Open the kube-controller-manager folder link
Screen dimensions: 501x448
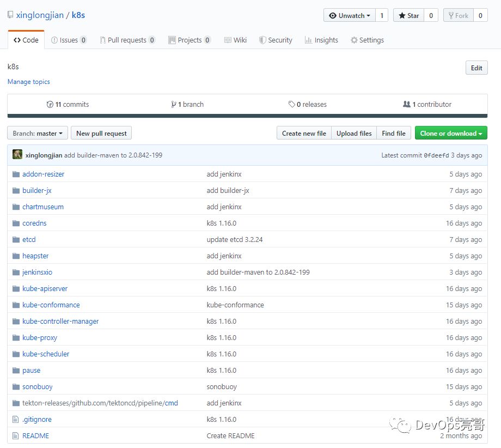click(60, 321)
